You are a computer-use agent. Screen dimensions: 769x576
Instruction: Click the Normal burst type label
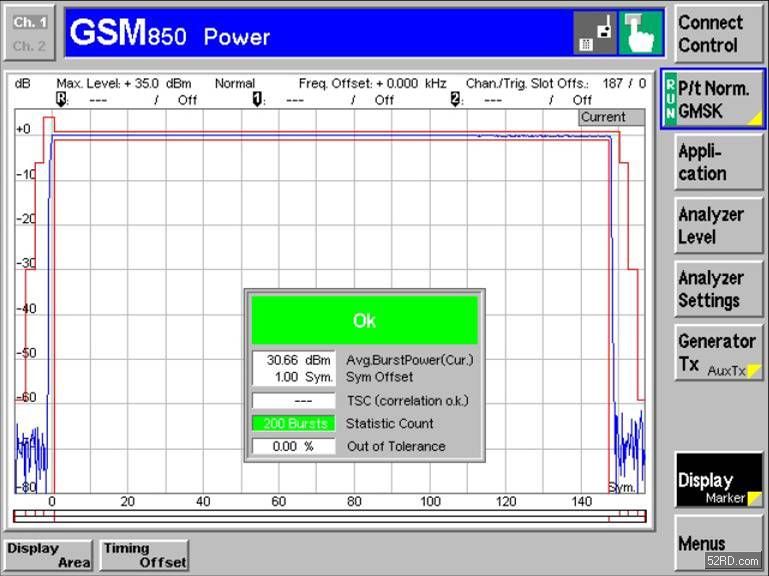(x=235, y=83)
